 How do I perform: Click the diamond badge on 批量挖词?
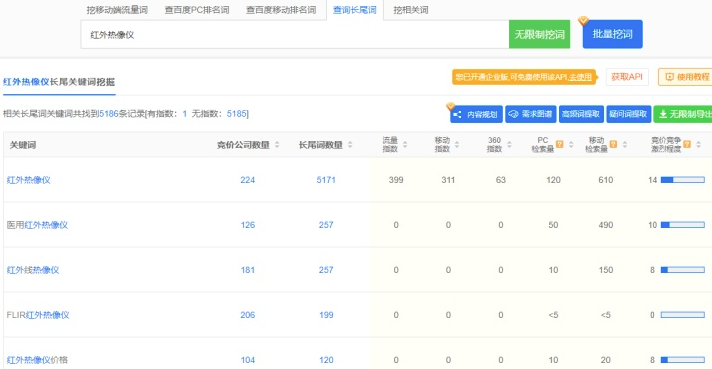pos(583,21)
